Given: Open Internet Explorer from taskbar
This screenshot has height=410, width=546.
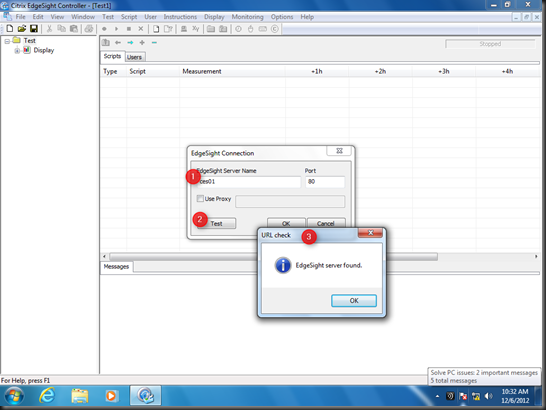Looking at the screenshot, I should click(x=47, y=396).
